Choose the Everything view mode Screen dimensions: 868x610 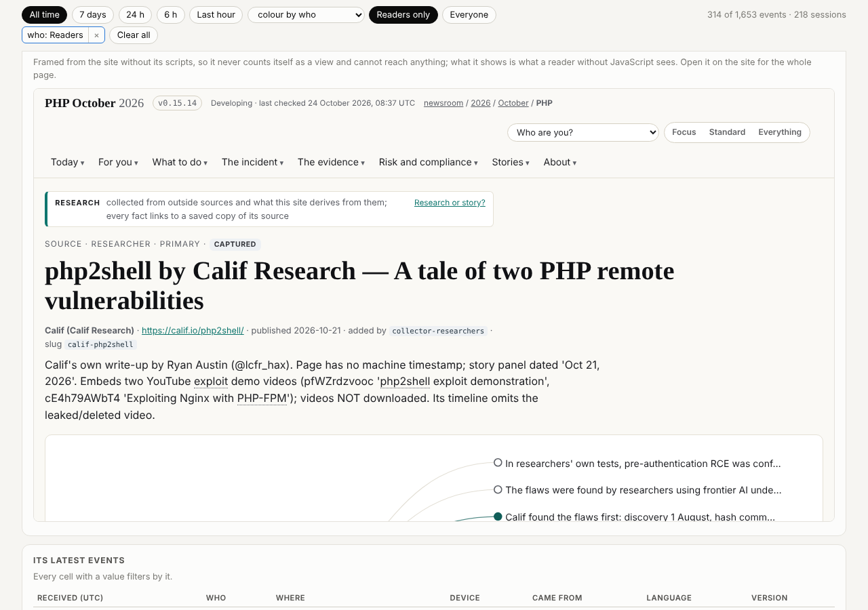coord(780,132)
